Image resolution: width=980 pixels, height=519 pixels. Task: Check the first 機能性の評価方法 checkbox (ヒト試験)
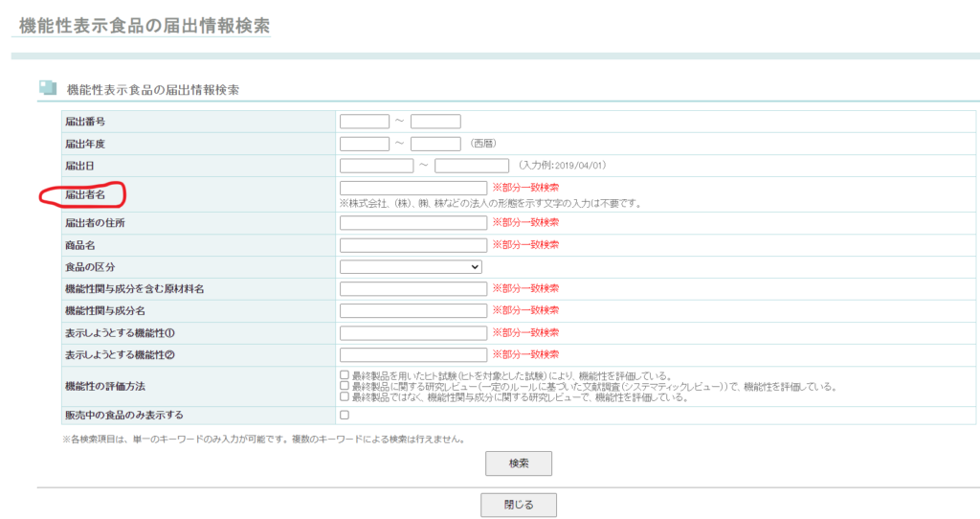point(345,375)
